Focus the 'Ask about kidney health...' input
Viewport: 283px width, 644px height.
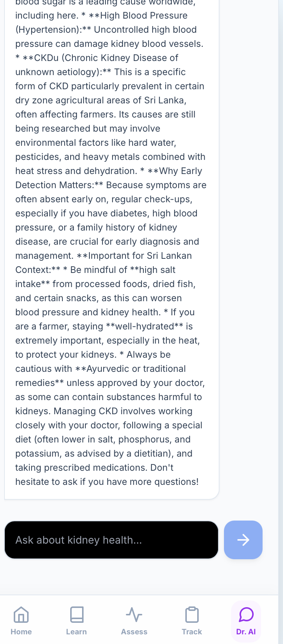click(x=111, y=540)
